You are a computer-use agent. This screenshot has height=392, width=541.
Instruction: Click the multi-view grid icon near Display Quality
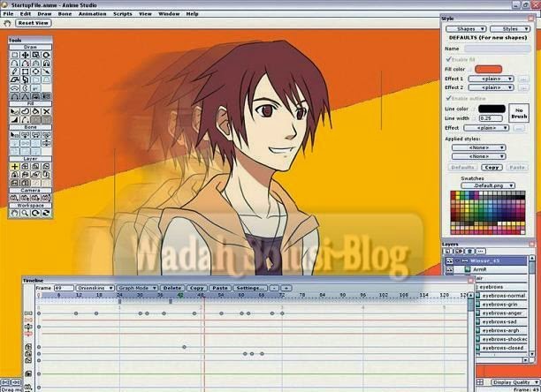[x=480, y=382]
